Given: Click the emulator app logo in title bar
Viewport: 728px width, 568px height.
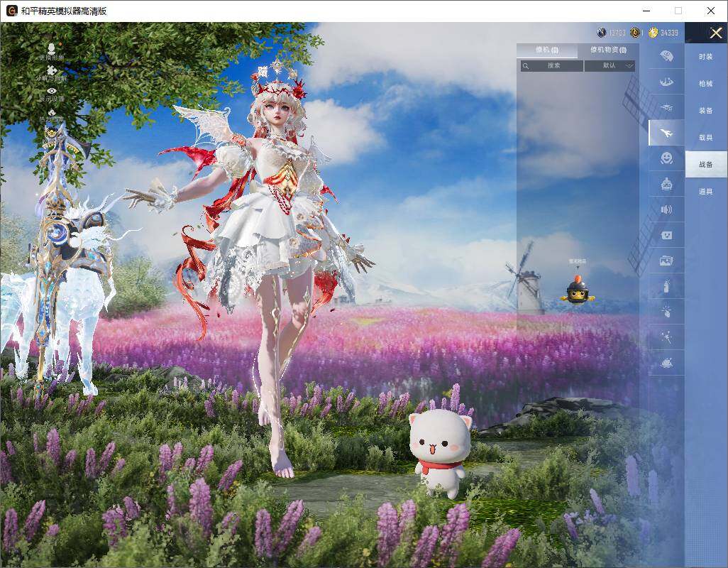Looking at the screenshot, I should (x=11, y=11).
